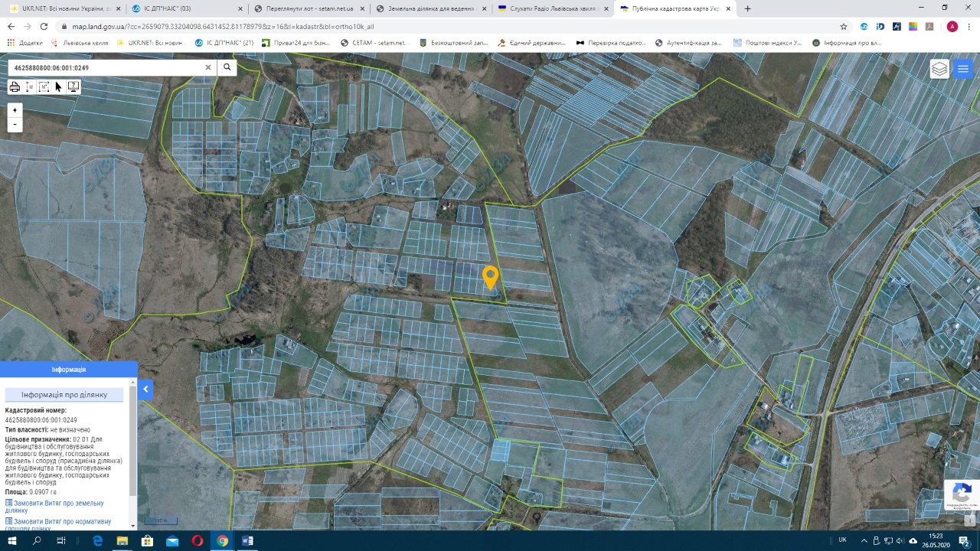Bookmark this page with star icon
Viewport: 980px width, 551px height.
point(844,26)
